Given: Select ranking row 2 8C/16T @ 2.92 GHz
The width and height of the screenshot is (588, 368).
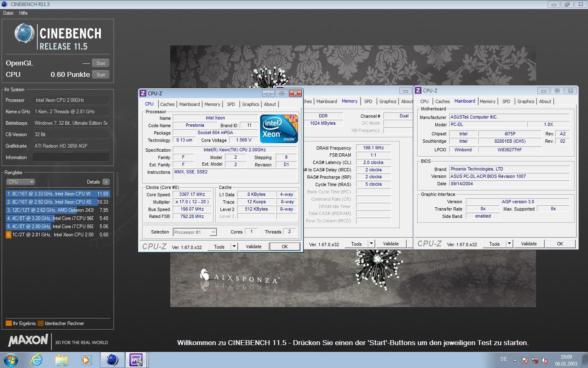Looking at the screenshot, I should point(58,202).
